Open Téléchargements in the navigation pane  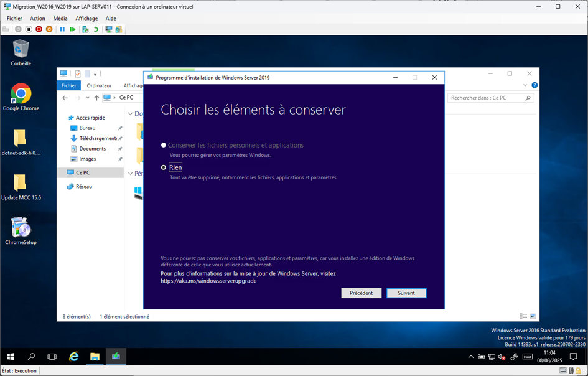coord(94,138)
